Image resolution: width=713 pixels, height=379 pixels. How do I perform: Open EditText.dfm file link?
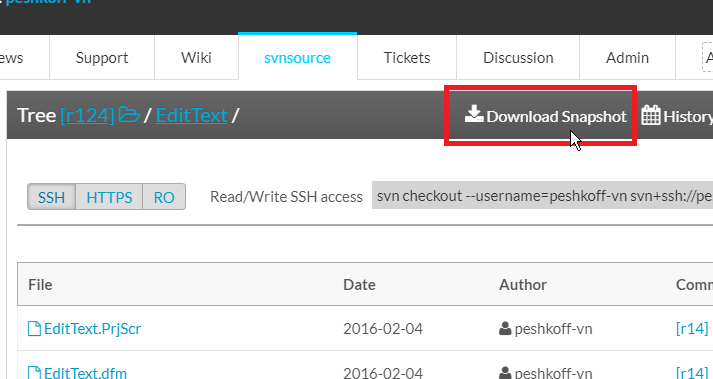(85, 373)
